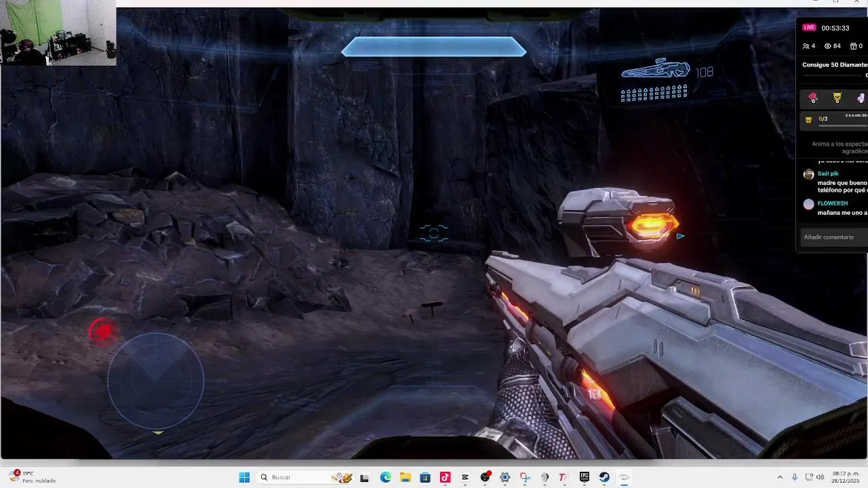Click the stream timer 00:53:33
This screenshot has width=868, height=488.
click(835, 28)
